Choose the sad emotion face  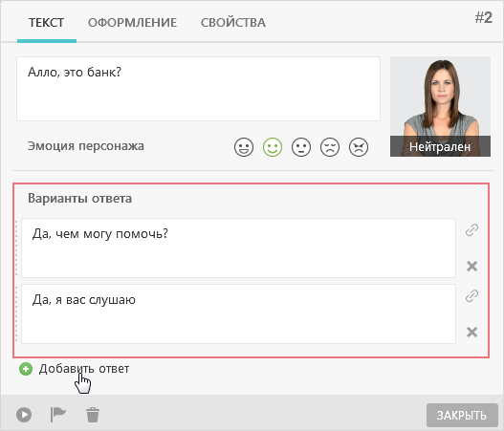tap(330, 147)
